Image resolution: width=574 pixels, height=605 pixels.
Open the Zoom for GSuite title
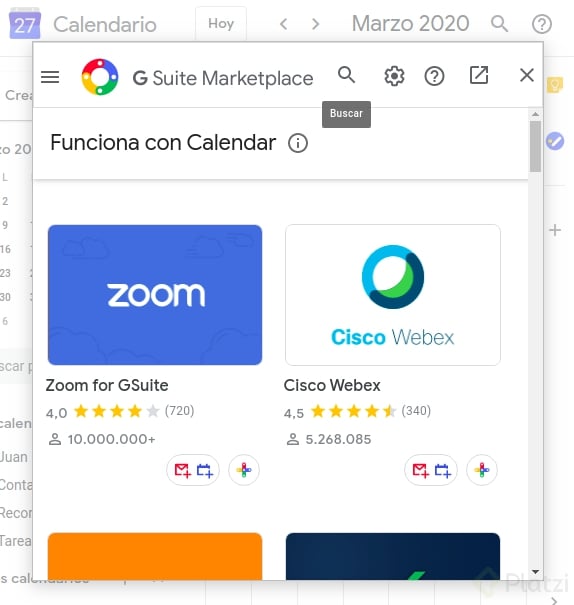pyautogui.click(x=107, y=385)
